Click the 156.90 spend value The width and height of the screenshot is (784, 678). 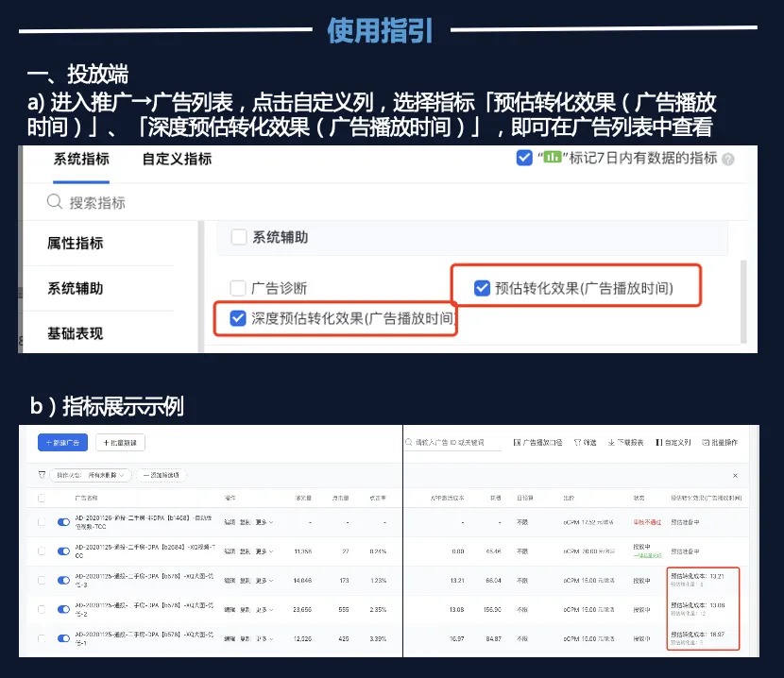coord(493,609)
